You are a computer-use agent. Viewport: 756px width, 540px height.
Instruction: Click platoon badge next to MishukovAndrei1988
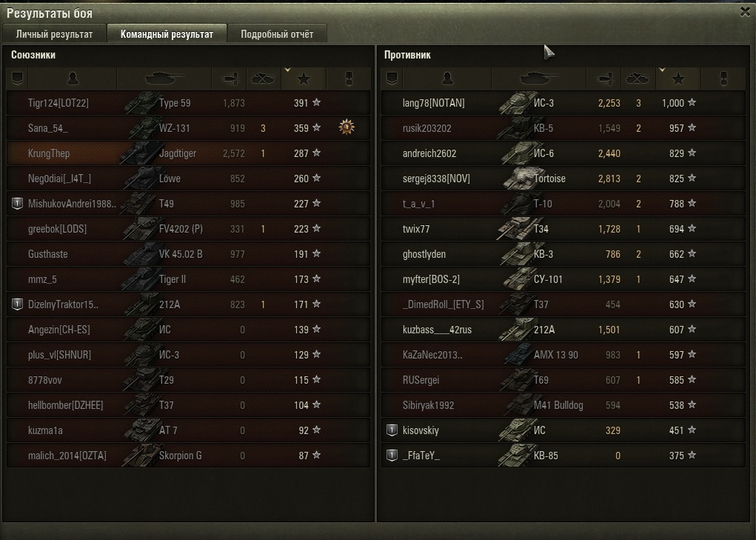(17, 204)
